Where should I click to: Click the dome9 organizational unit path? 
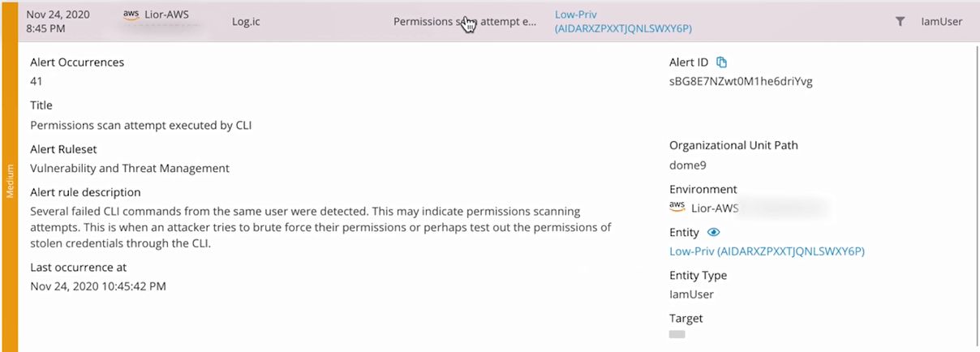[x=687, y=165]
